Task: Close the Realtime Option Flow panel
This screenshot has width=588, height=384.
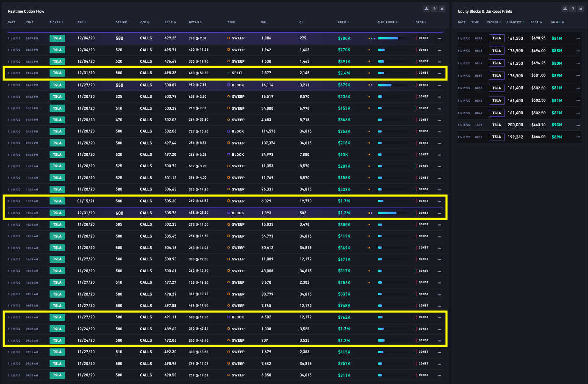Action: (442, 9)
